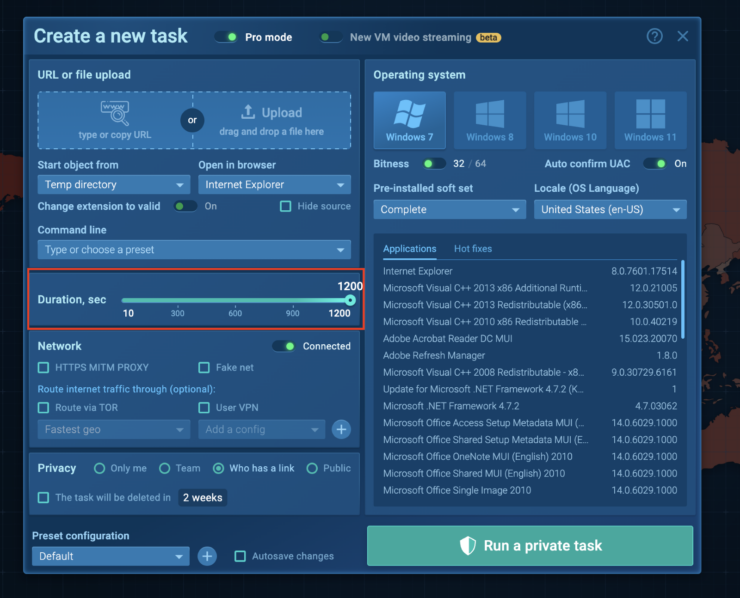The width and height of the screenshot is (740, 598).
Task: Disable Auto confirm UAC toggle
Action: (x=654, y=164)
